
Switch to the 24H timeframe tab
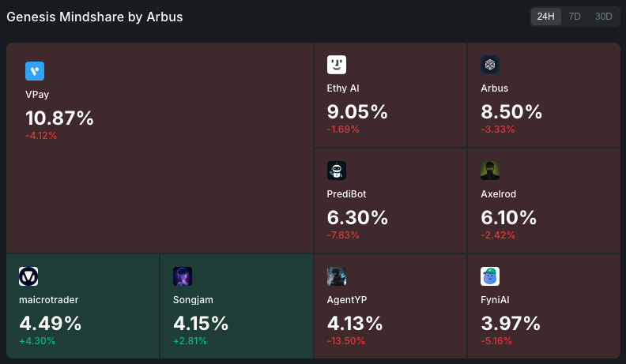[x=545, y=17]
